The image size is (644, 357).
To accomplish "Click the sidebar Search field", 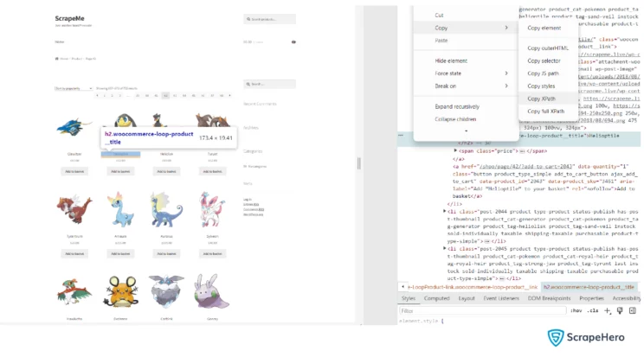I will pyautogui.click(x=269, y=84).
